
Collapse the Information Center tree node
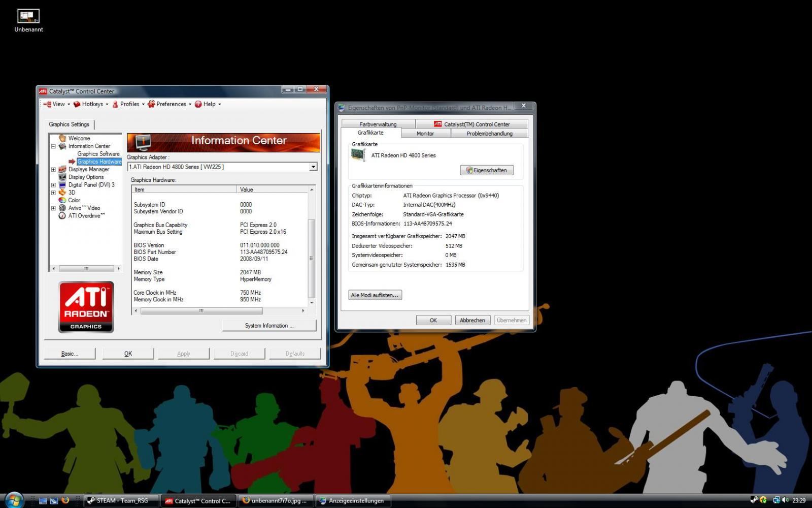pyautogui.click(x=53, y=146)
